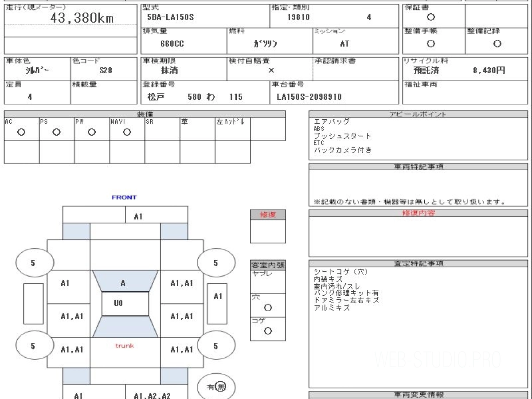Screen dimensions: 532x399
Task: Select the ETC appeal point
Action: [319, 143]
